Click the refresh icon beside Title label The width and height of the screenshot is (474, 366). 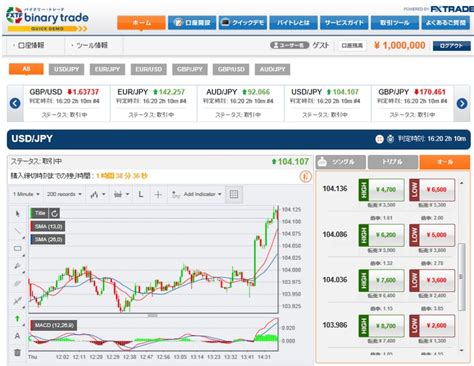54,213
